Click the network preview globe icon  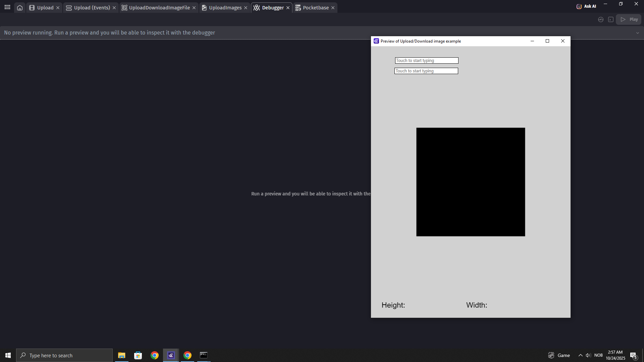pos(601,19)
